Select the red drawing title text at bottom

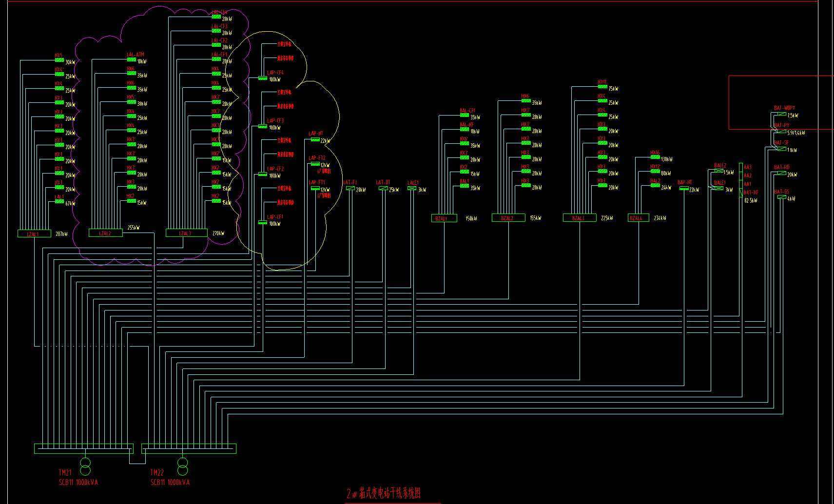384,494
